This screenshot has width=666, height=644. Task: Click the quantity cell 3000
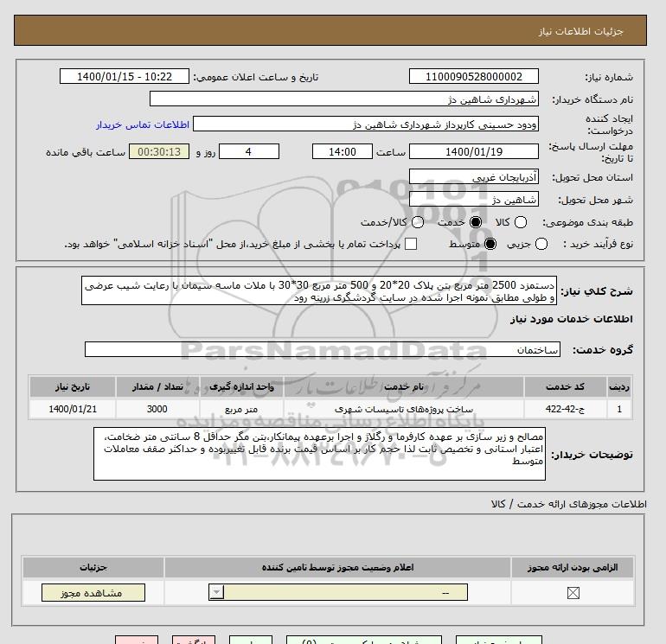coord(157,409)
